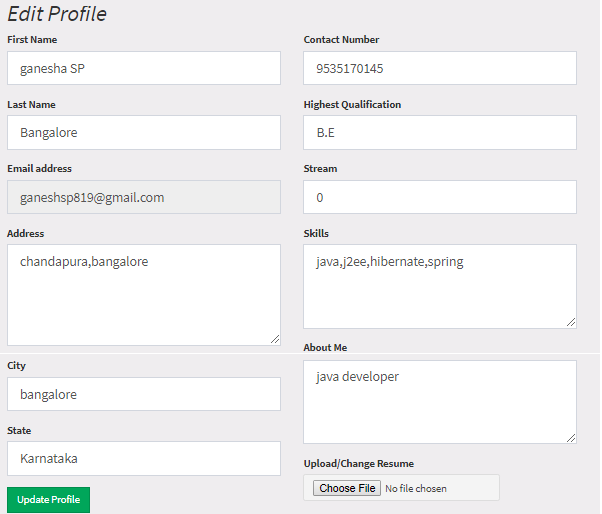
Task: Click the Contact Number field
Action: click(x=440, y=68)
